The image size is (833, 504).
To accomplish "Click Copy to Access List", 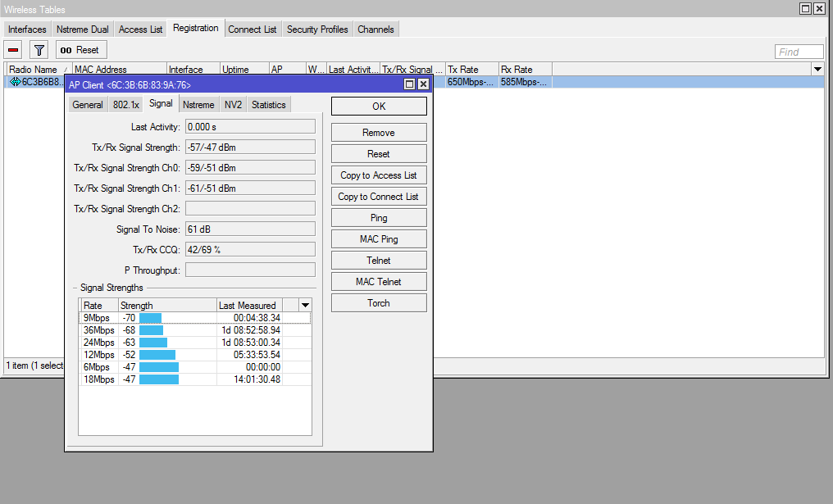I will click(x=379, y=175).
